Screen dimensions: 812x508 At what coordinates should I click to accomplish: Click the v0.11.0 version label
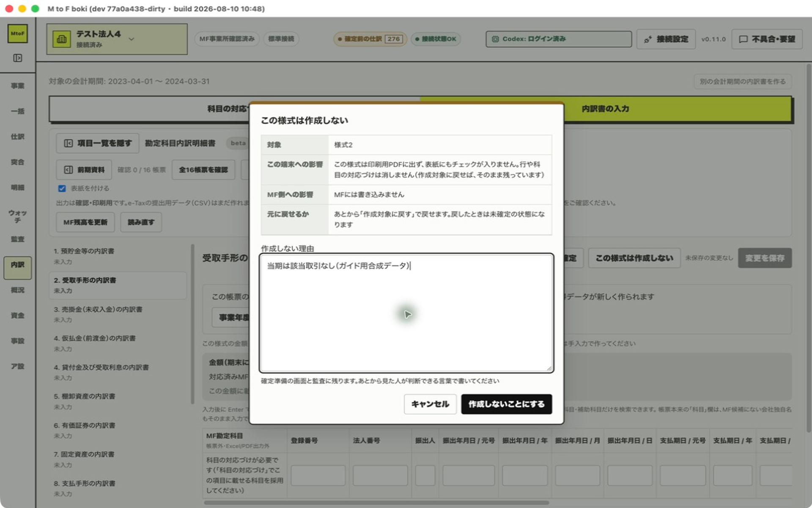point(713,39)
